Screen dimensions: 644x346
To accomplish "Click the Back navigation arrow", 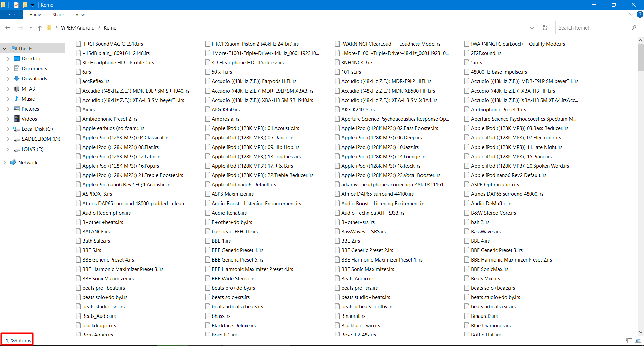I will pos(8,28).
